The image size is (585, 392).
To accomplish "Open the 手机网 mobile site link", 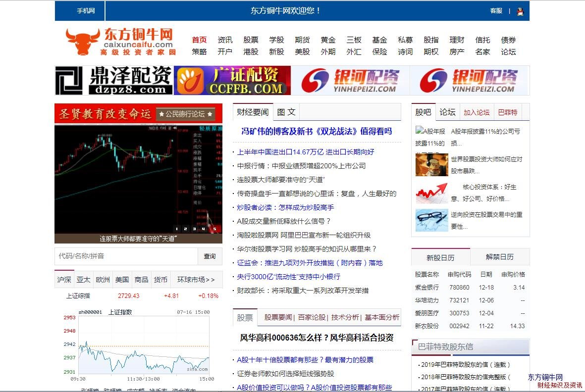I will click(x=86, y=11).
